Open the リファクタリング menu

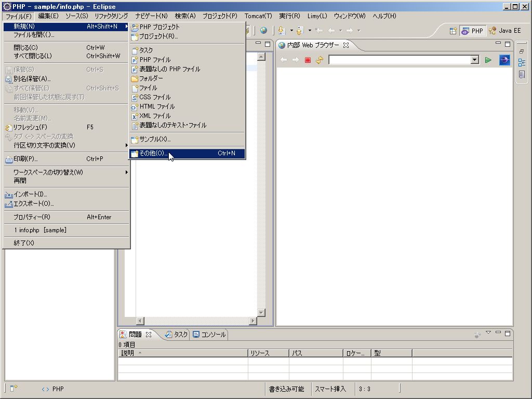pyautogui.click(x=111, y=16)
